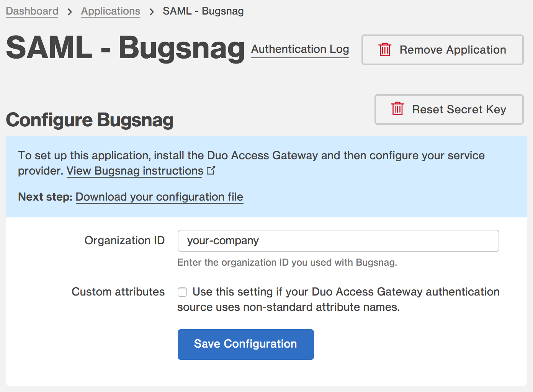Click the Next step configuration file link
Viewport: 533px width, 392px height.
coord(159,197)
